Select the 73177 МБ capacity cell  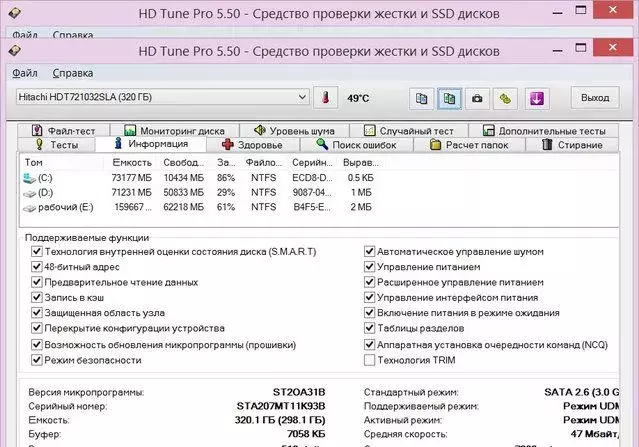tap(131, 178)
